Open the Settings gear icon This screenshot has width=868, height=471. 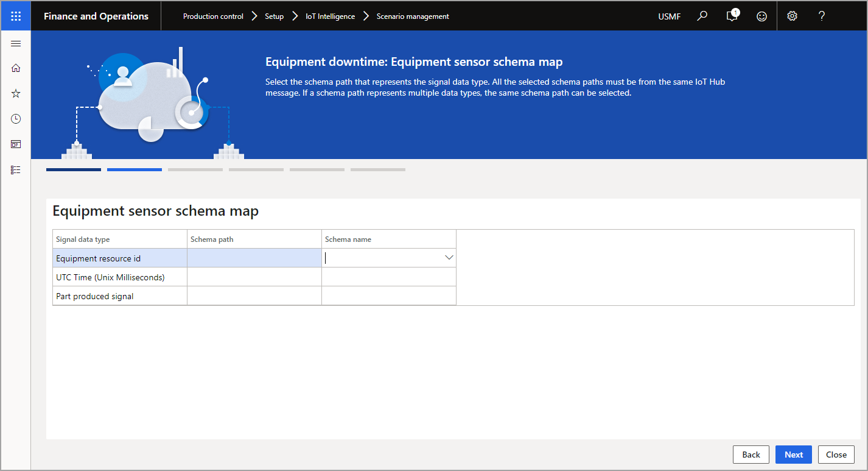coord(792,16)
